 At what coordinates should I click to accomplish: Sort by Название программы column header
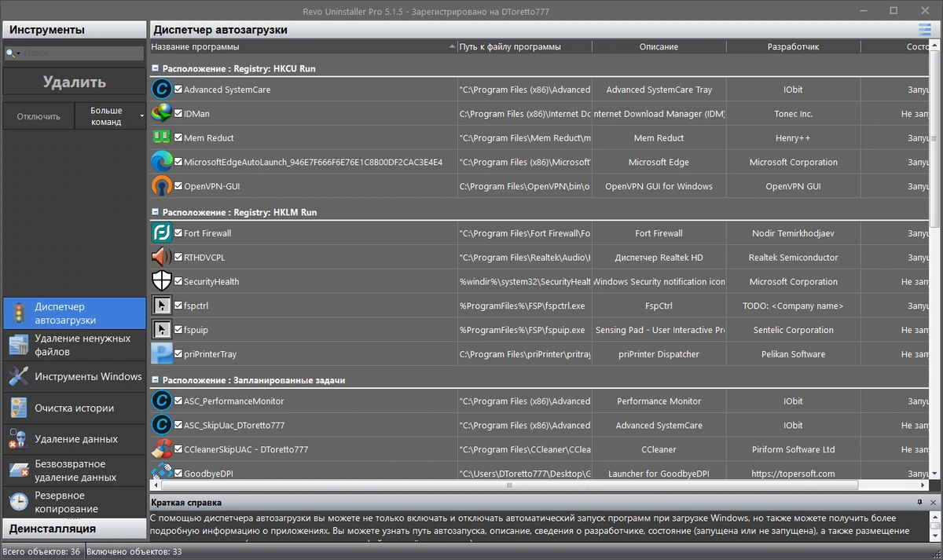click(303, 46)
